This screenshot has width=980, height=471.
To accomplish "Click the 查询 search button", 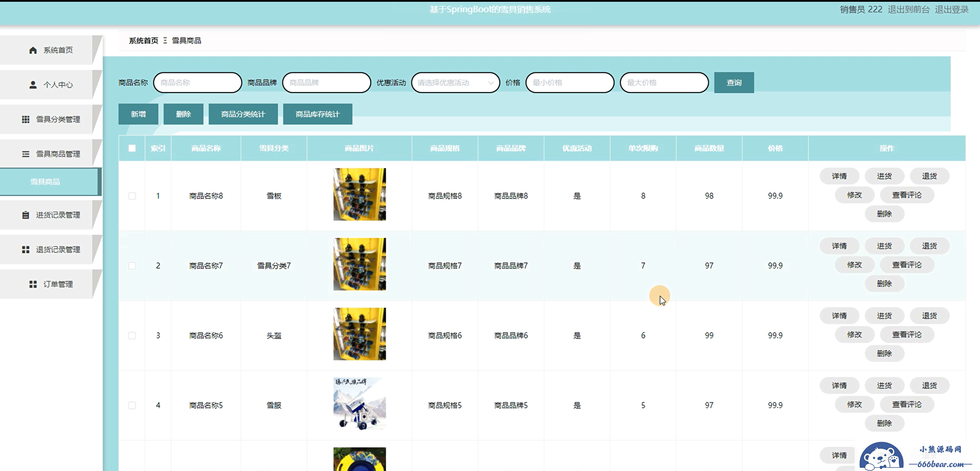I will pyautogui.click(x=734, y=83).
